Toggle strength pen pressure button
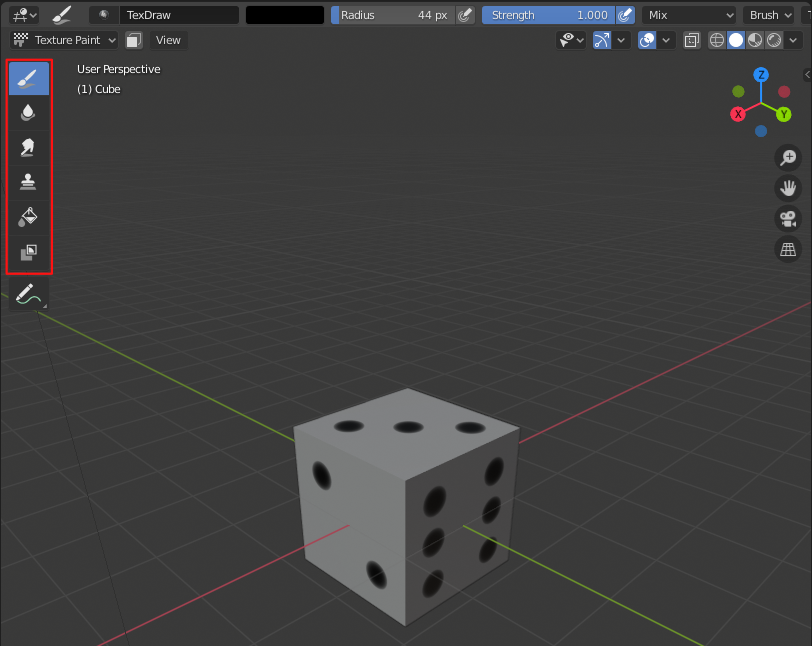 [x=625, y=15]
